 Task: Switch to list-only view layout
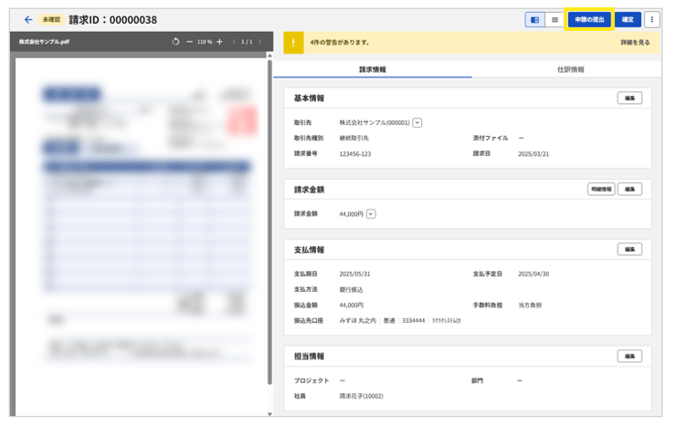pos(553,19)
